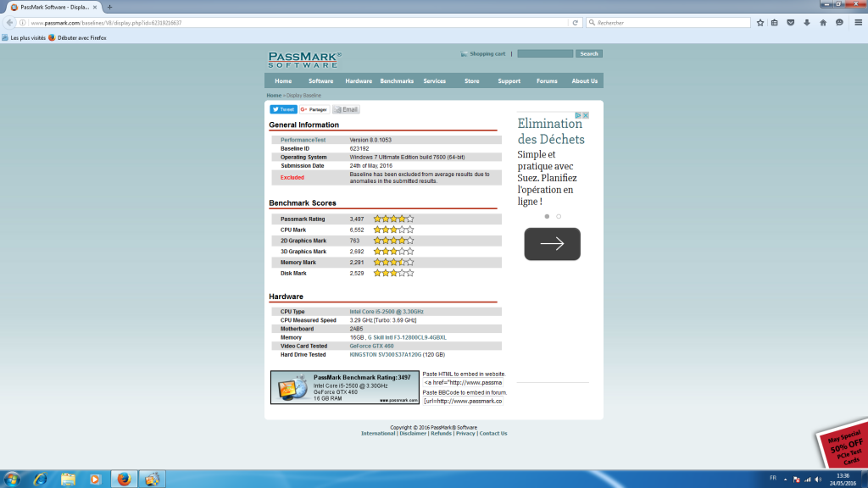Select the HTML embed code field
The height and width of the screenshot is (488, 868).
464,383
